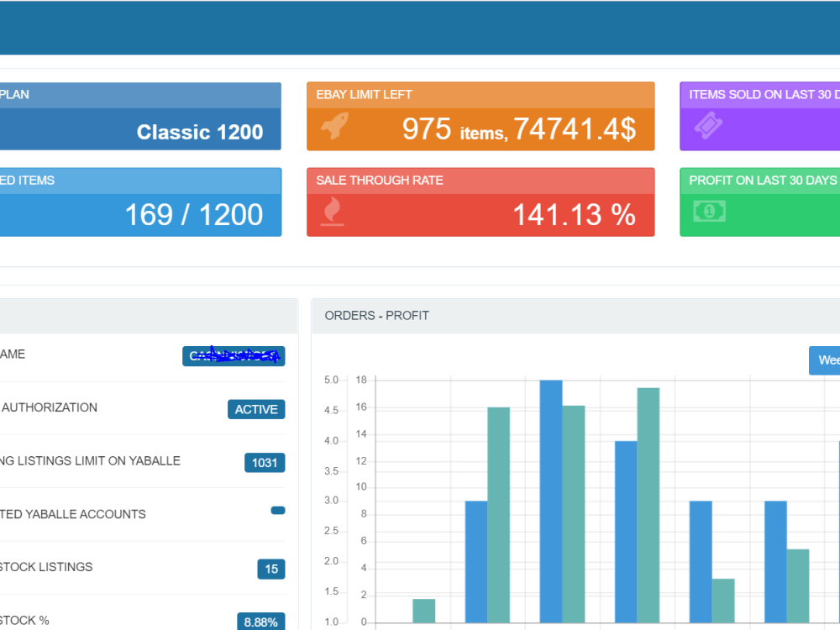Viewport: 840px width, 630px height.
Task: Click the AUTHORIZATION row label
Action: pyautogui.click(x=50, y=407)
